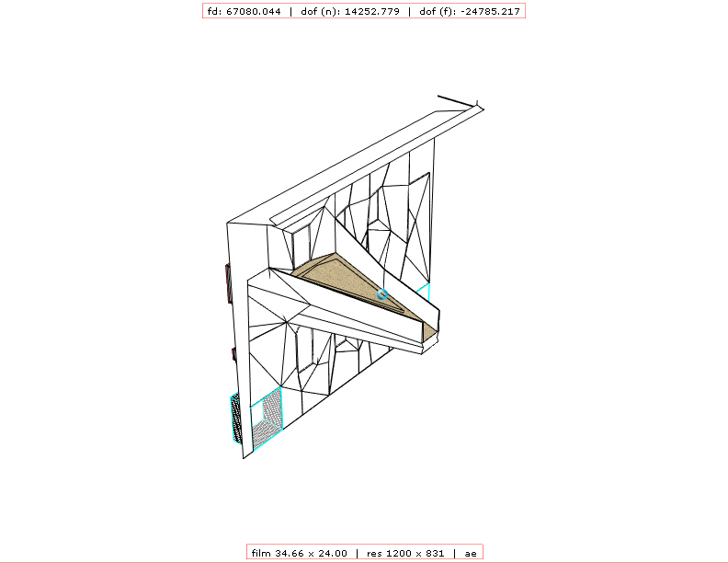The width and height of the screenshot is (728, 563).
Task: Click the focal distance value 'fd: 67080.044'
Action: pyautogui.click(x=244, y=12)
